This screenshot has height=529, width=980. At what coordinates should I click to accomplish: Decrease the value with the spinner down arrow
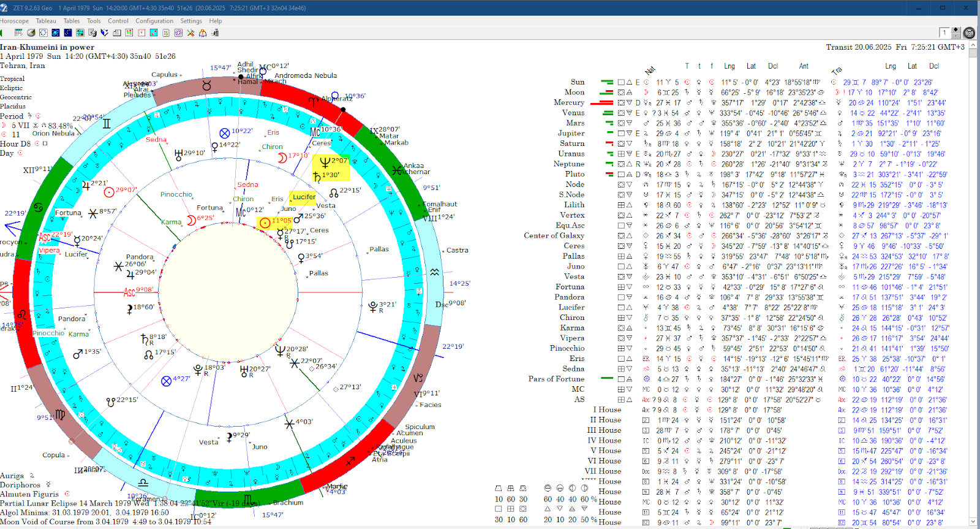point(955,36)
